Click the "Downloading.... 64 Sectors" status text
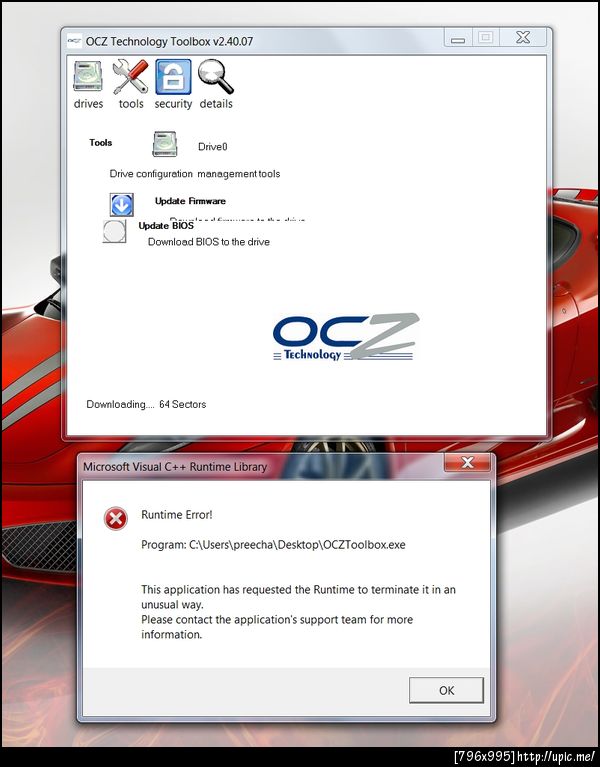 coord(146,404)
